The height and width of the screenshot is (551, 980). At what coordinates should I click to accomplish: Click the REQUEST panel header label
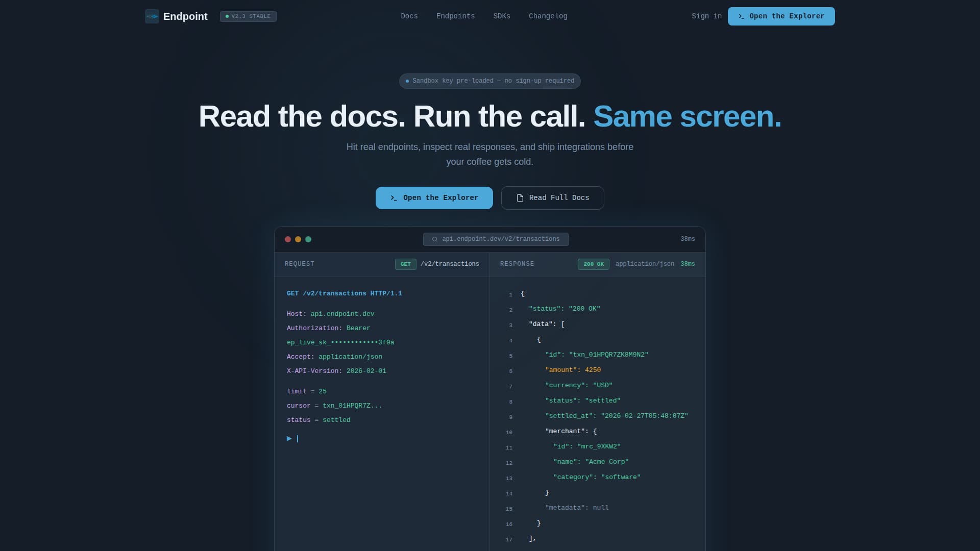(300, 264)
